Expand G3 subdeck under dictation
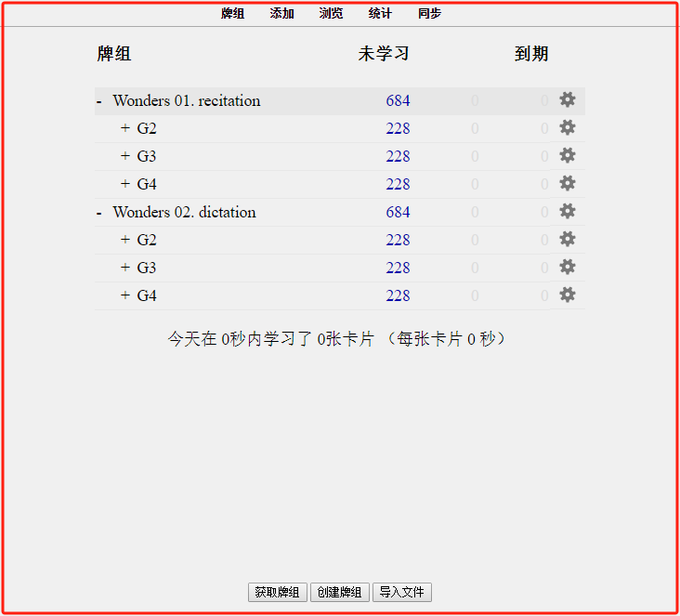680x616 pixels. [x=125, y=268]
